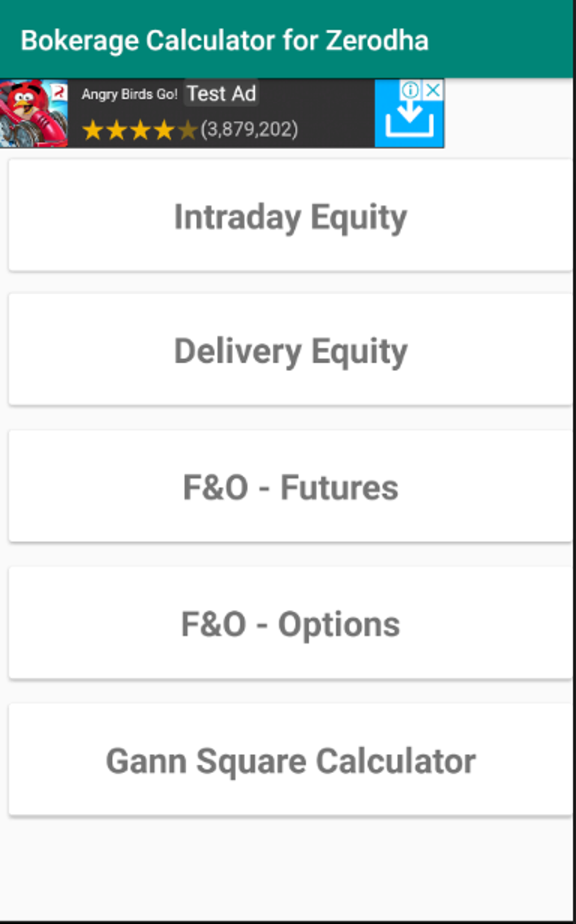Click the fourth gold star in ad rating
Viewport: 576px width, 924px height.
point(163,130)
